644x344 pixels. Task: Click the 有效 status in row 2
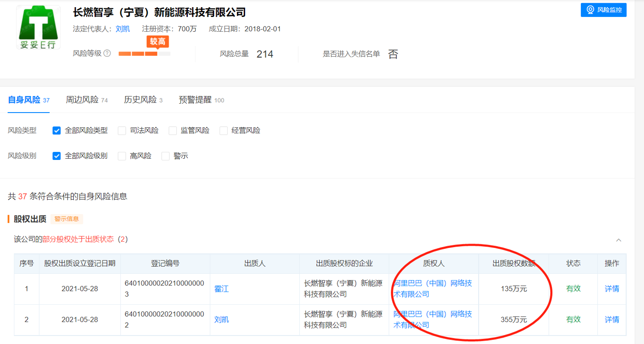coord(573,319)
